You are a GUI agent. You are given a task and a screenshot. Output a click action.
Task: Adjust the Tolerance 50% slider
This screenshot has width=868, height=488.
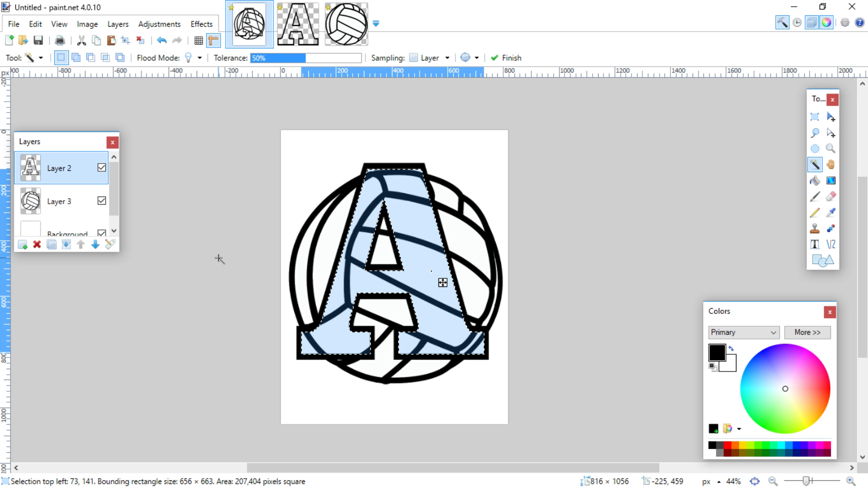[306, 58]
